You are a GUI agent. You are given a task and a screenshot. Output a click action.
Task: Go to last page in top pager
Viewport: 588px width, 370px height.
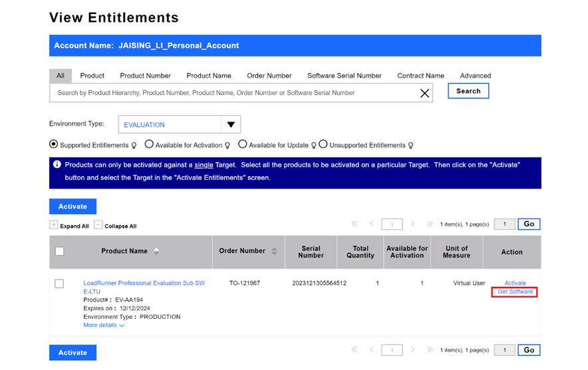pyautogui.click(x=430, y=224)
